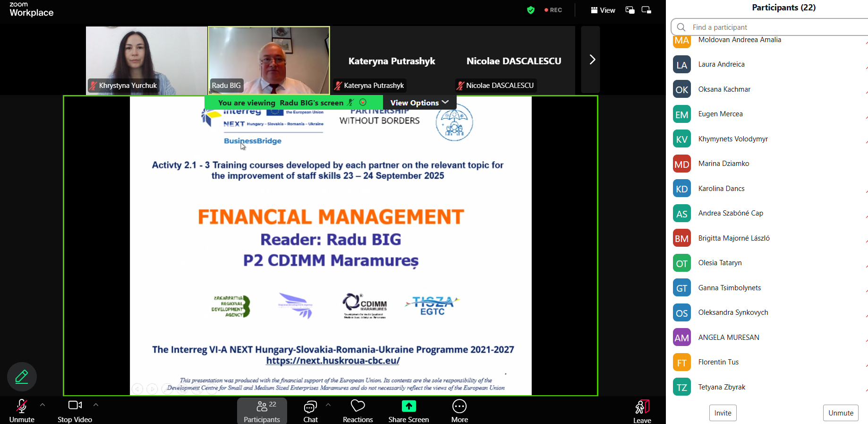Click the overlapping windows icon with arrow next to View
The image size is (868, 424).
[630, 10]
